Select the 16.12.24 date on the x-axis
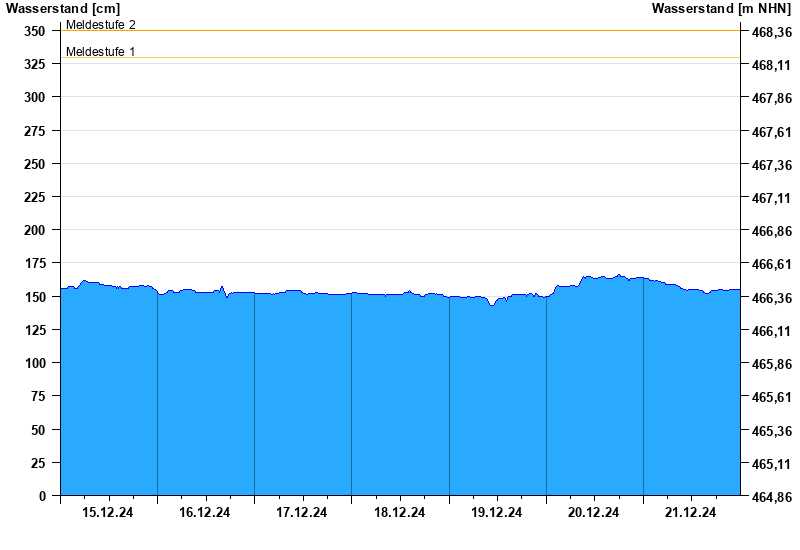This screenshot has height=550, width=800. (x=205, y=513)
